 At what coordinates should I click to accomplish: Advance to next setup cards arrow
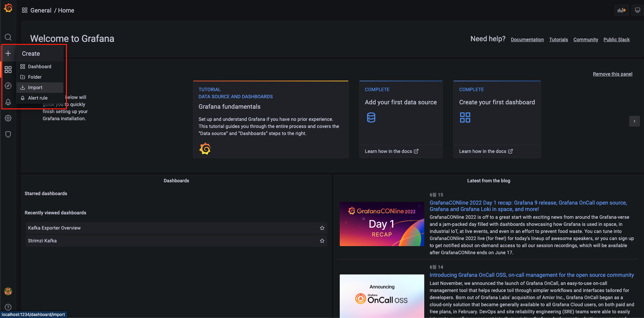tap(635, 121)
